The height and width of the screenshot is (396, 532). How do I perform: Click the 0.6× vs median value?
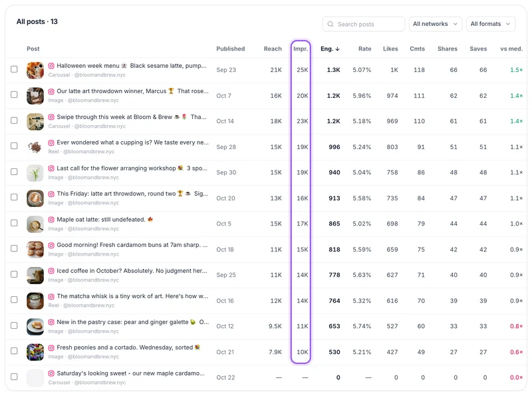pyautogui.click(x=517, y=352)
